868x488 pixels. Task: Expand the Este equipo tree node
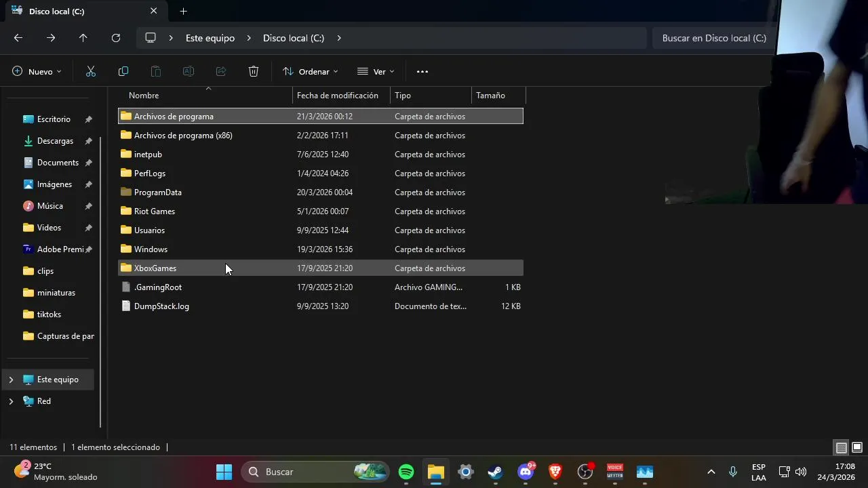coord(11,380)
